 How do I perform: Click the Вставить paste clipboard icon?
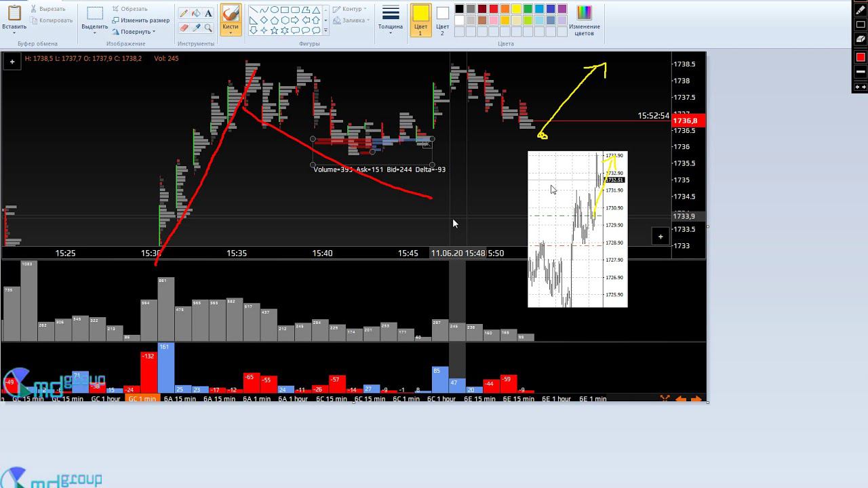(x=14, y=13)
